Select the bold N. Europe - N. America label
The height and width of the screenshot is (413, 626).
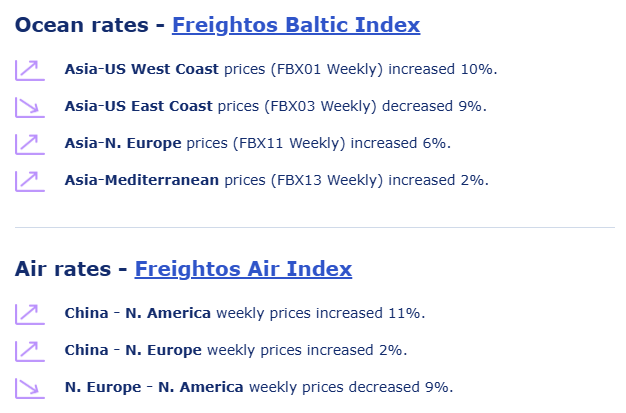[154, 387]
